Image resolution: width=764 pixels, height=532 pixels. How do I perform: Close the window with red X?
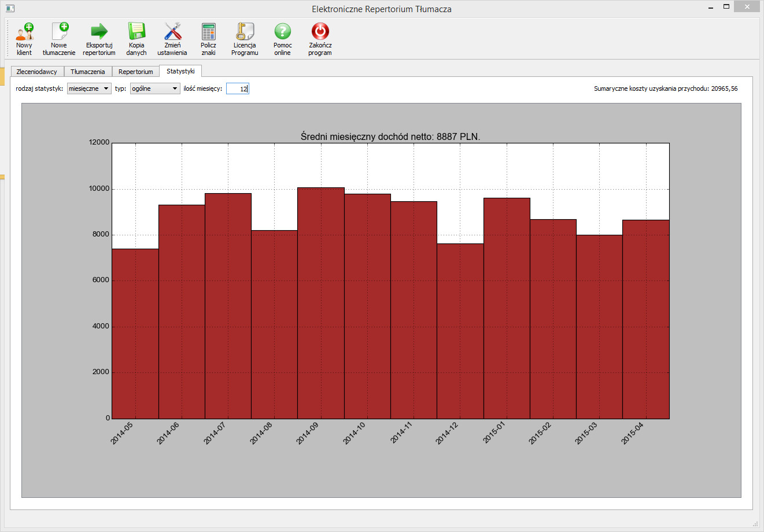pyautogui.click(x=748, y=6)
